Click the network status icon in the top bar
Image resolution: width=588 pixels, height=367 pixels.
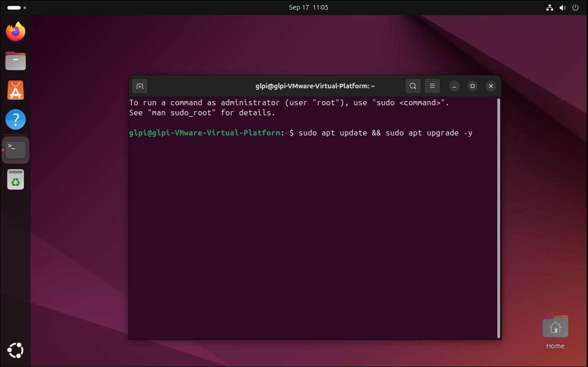pyautogui.click(x=549, y=7)
